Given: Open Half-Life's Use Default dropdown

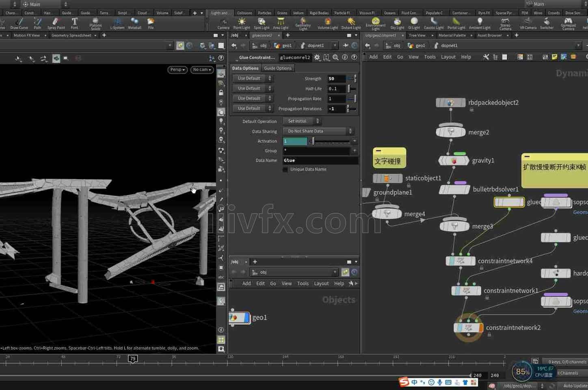Looking at the screenshot, I should pyautogui.click(x=252, y=88).
